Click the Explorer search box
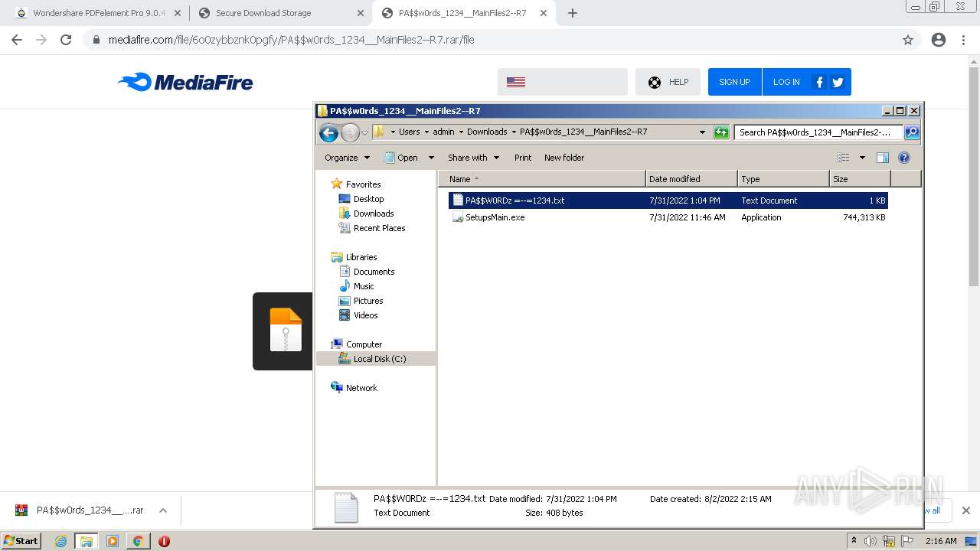The width and height of the screenshot is (980, 551). (818, 132)
